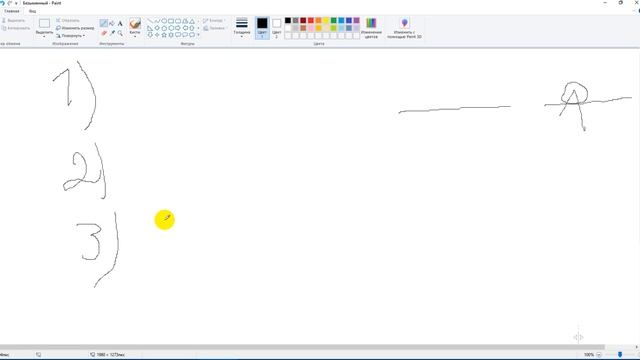Screen dimensions: 640x360
Task: Pick the red color swatch
Action: point(311,20)
